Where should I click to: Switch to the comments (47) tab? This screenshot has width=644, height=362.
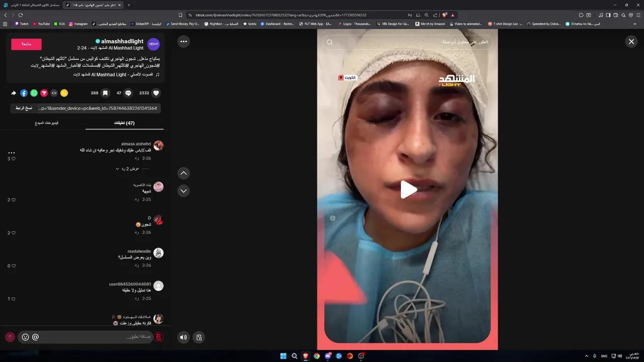click(x=124, y=123)
